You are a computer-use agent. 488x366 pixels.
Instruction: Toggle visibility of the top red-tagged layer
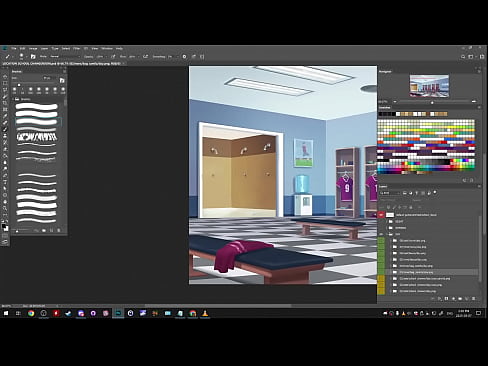pos(381,215)
